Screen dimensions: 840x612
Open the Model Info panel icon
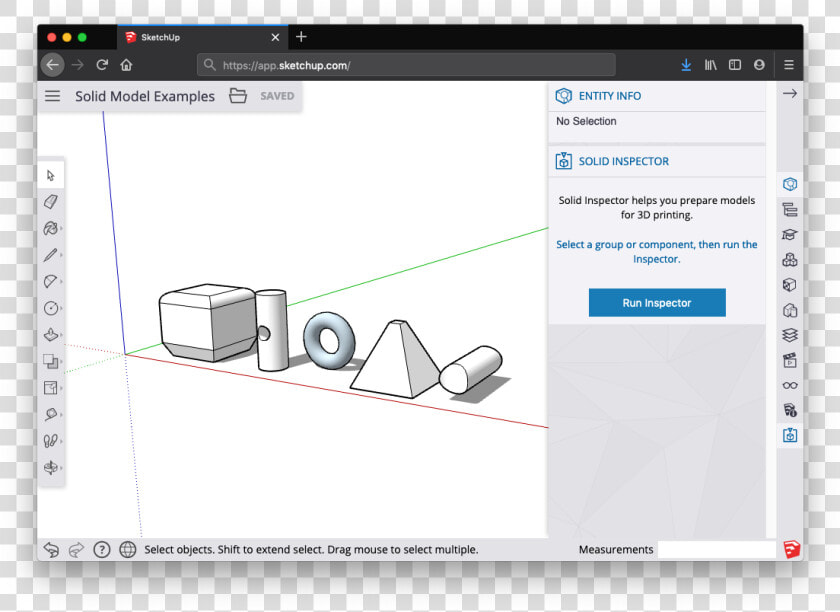[790, 411]
